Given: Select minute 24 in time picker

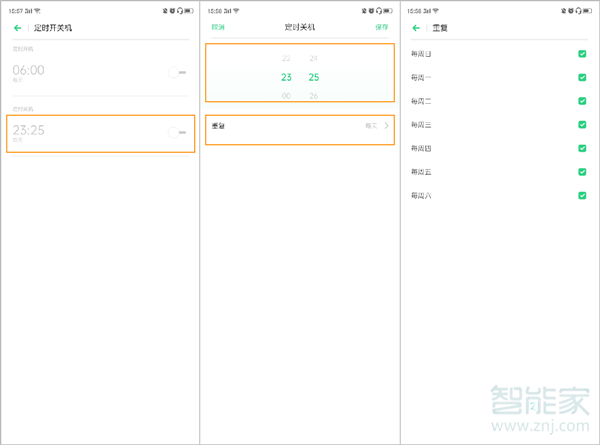Looking at the screenshot, I should (x=314, y=59).
